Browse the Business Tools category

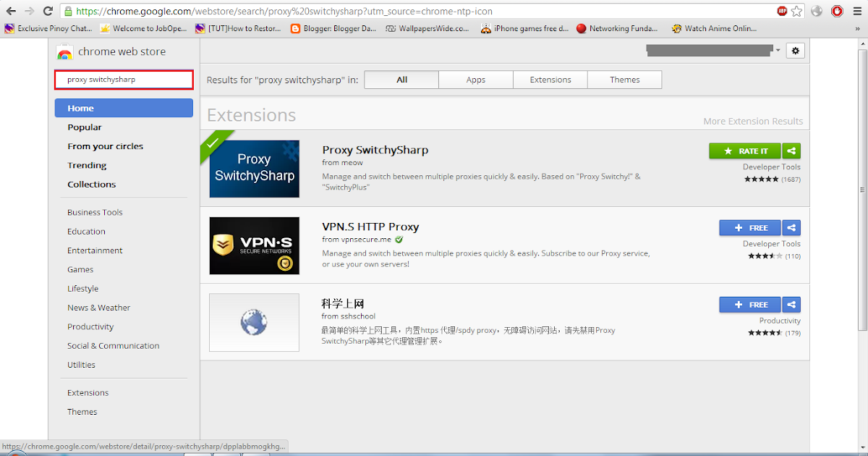tap(95, 212)
